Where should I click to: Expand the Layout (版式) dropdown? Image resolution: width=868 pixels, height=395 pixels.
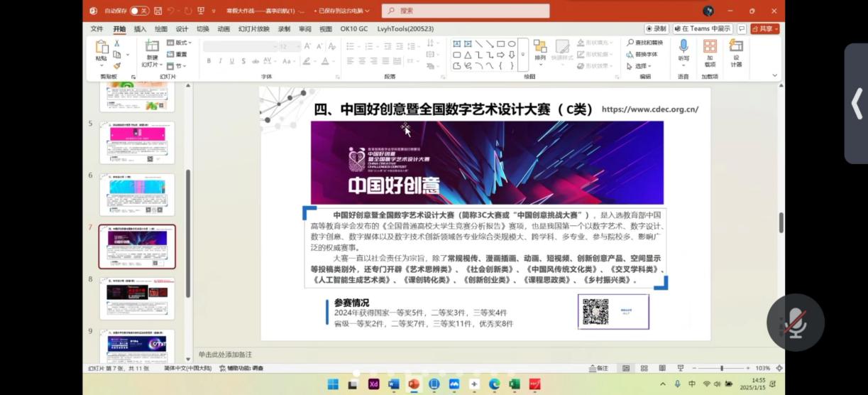click(180, 43)
